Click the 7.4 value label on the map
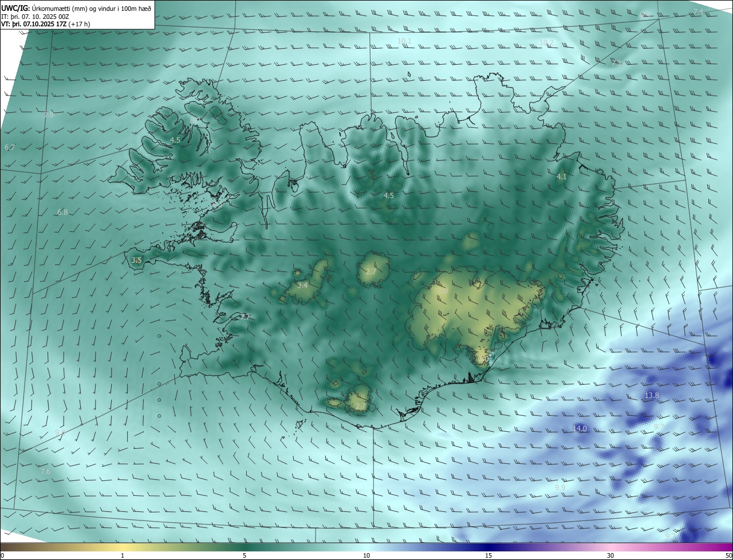Image resolution: width=733 pixels, height=560 pixels. [698, 13]
